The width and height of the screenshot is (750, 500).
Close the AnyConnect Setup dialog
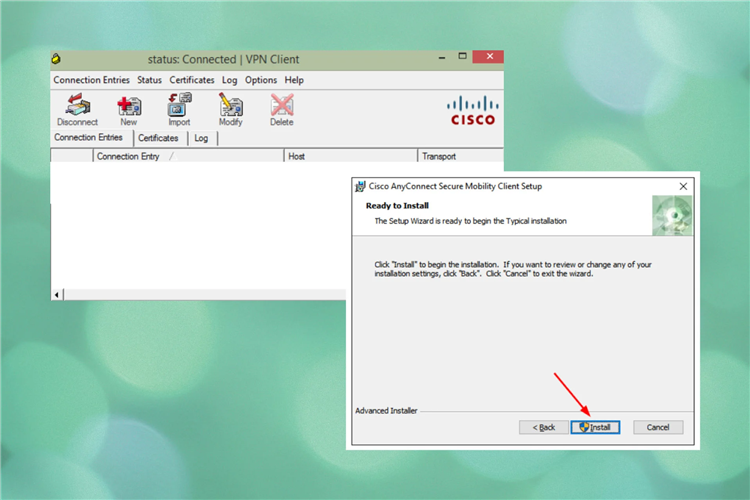coord(683,187)
